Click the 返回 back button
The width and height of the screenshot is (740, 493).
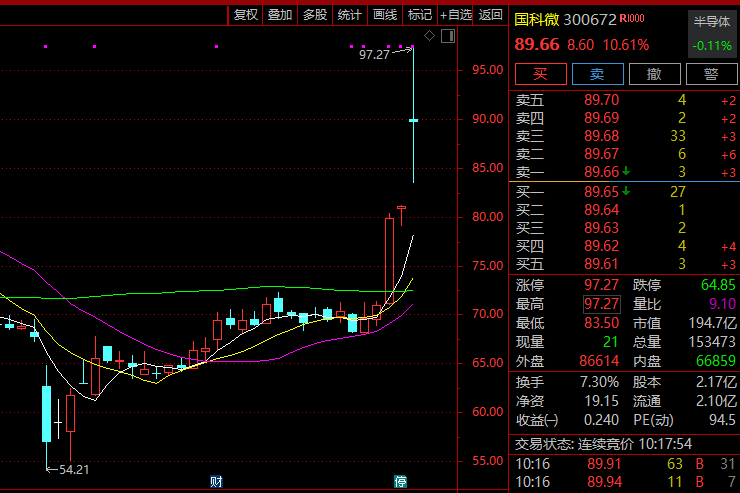(x=491, y=14)
